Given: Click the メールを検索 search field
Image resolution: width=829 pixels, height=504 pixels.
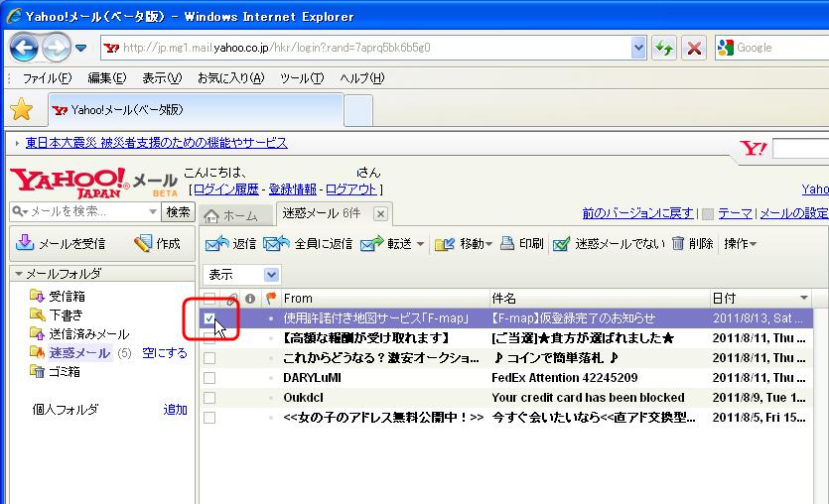Looking at the screenshot, I should point(86,212).
